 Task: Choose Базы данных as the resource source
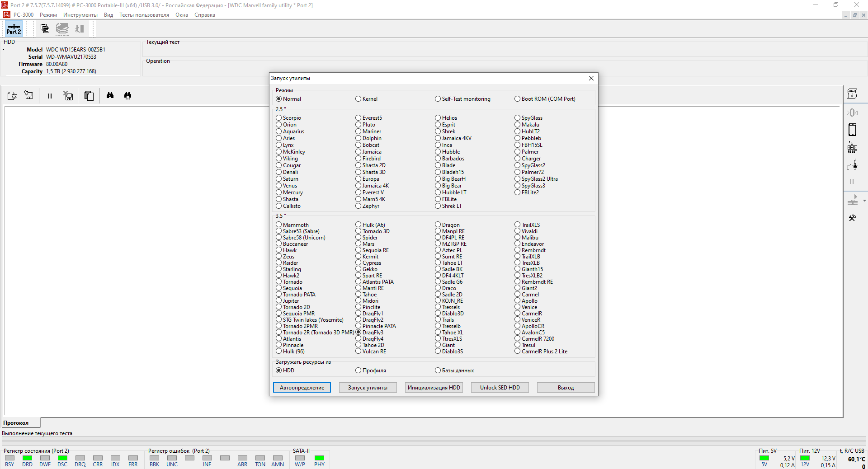(x=454, y=371)
